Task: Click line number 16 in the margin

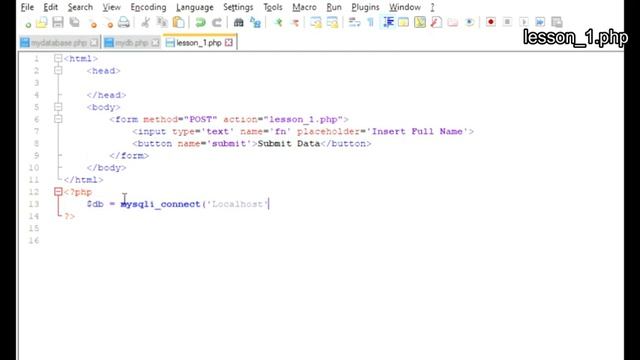Action: tap(33, 240)
